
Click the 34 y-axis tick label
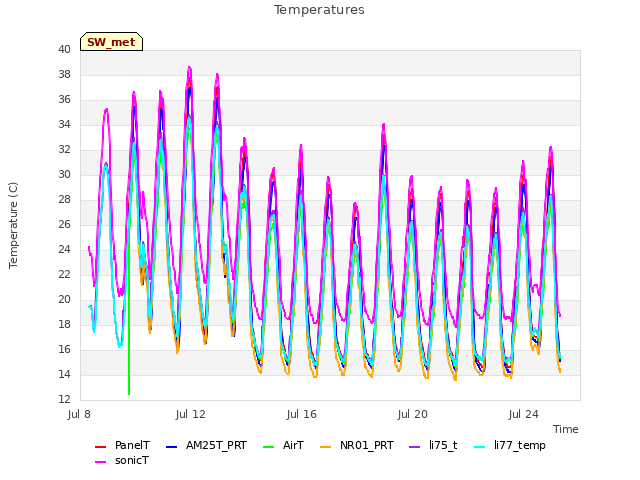tap(64, 124)
